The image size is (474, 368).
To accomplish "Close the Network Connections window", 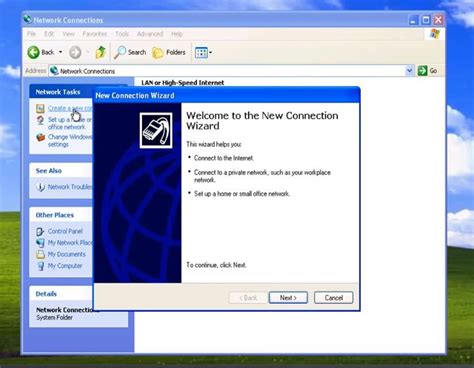I will point(438,20).
